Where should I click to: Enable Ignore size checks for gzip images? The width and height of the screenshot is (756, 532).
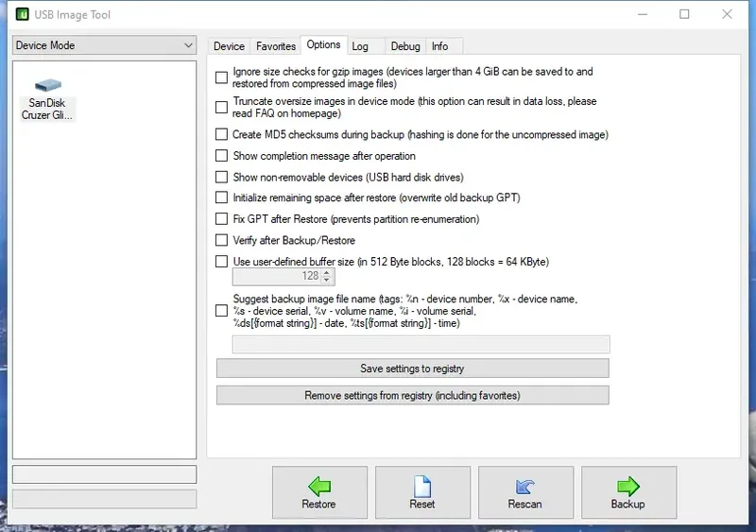221,77
